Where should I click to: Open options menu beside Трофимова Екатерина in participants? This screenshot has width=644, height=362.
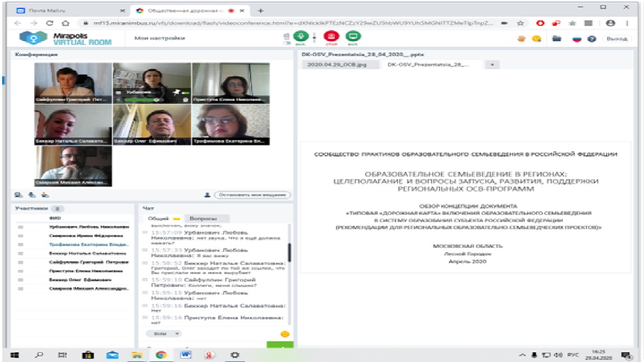(21, 245)
